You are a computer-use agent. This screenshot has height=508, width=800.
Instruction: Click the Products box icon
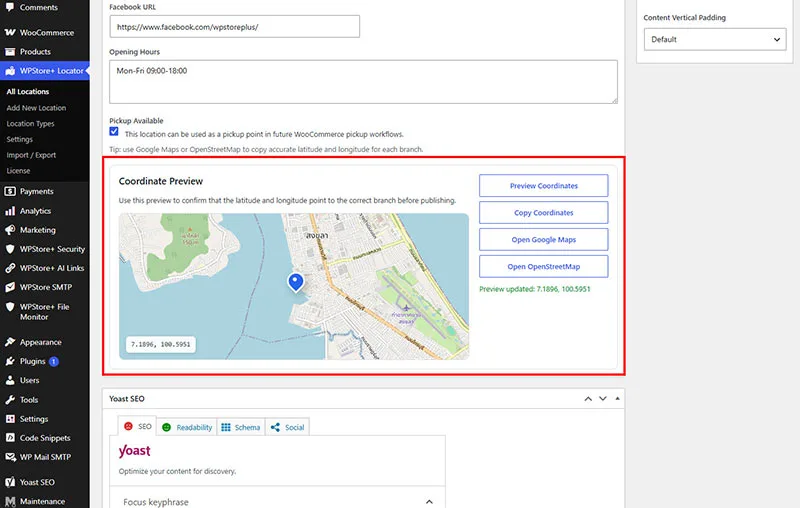coord(10,52)
